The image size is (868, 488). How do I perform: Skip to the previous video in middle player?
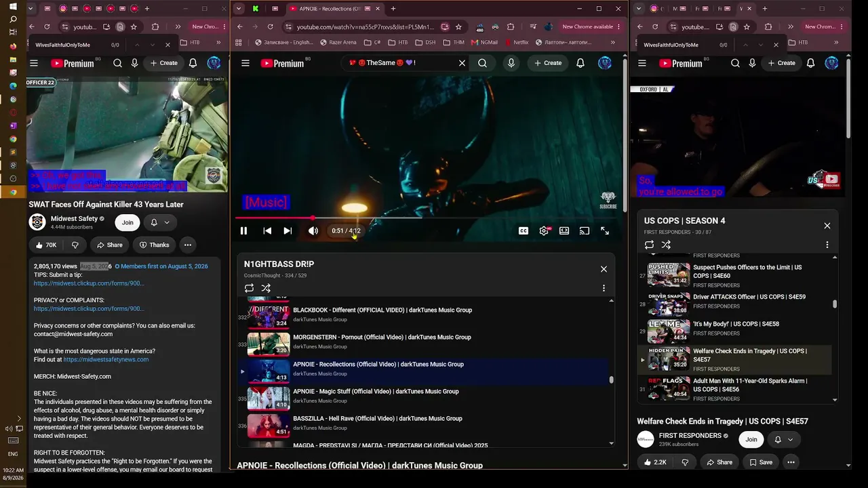(267, 231)
